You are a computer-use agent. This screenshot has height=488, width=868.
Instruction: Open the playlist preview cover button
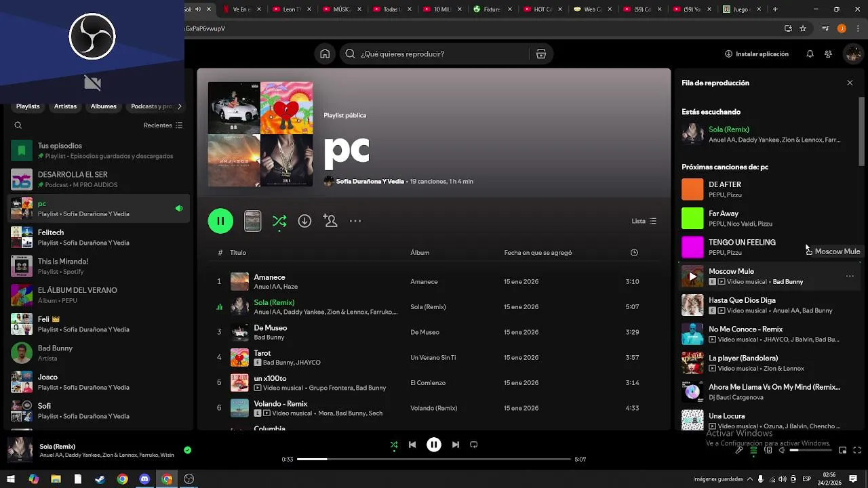tap(252, 221)
